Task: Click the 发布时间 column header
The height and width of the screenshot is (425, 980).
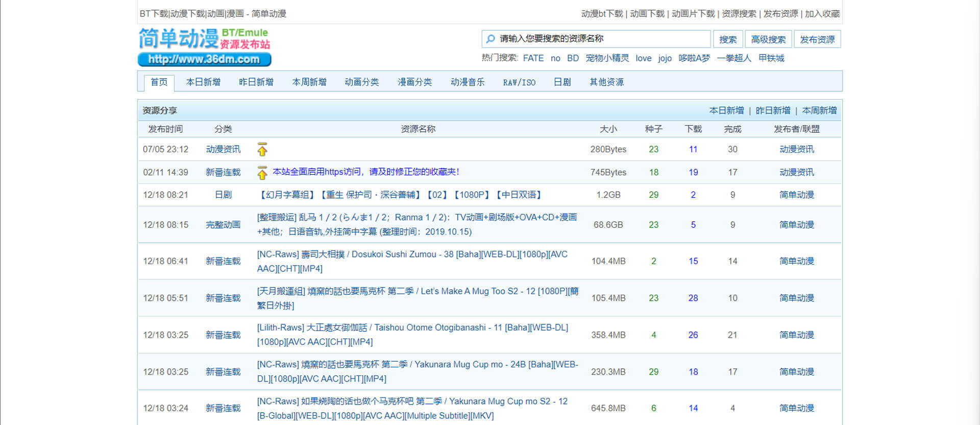Action: tap(165, 129)
